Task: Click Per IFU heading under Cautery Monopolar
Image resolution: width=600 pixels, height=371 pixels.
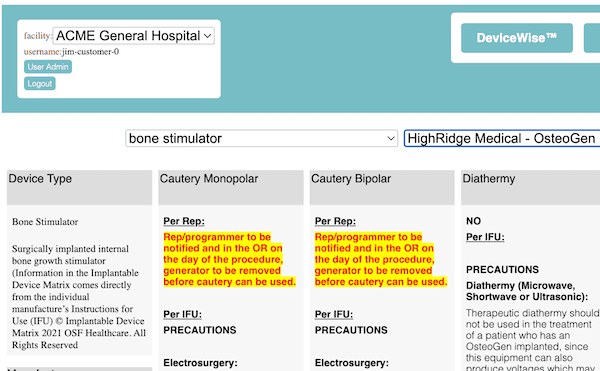Action: click(183, 314)
